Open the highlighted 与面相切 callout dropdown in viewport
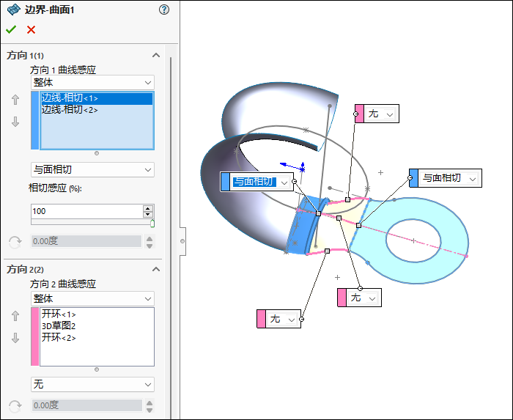Screen dimensions: 513x420 (284, 183)
